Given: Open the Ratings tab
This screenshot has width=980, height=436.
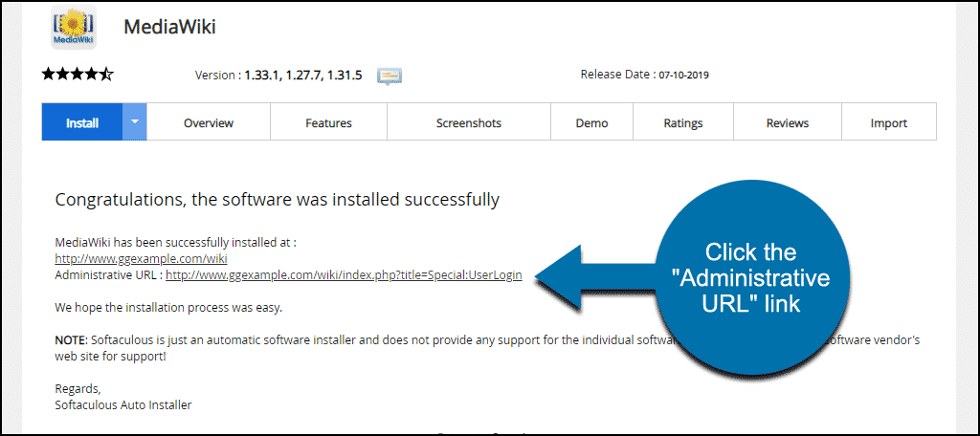Looking at the screenshot, I should [x=683, y=121].
